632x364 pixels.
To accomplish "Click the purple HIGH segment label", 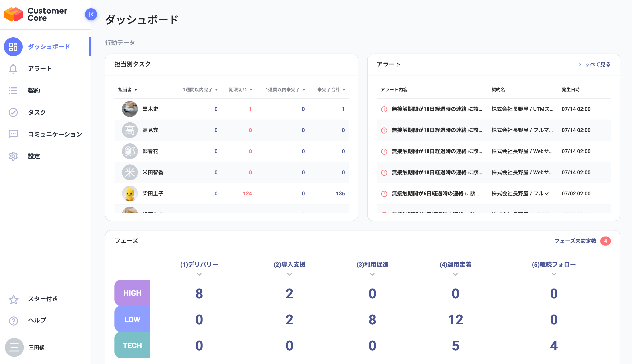I will (132, 293).
